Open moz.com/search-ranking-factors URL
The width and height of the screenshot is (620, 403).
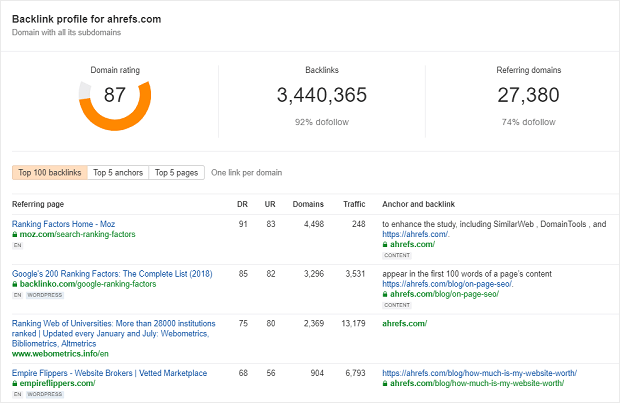coord(78,235)
